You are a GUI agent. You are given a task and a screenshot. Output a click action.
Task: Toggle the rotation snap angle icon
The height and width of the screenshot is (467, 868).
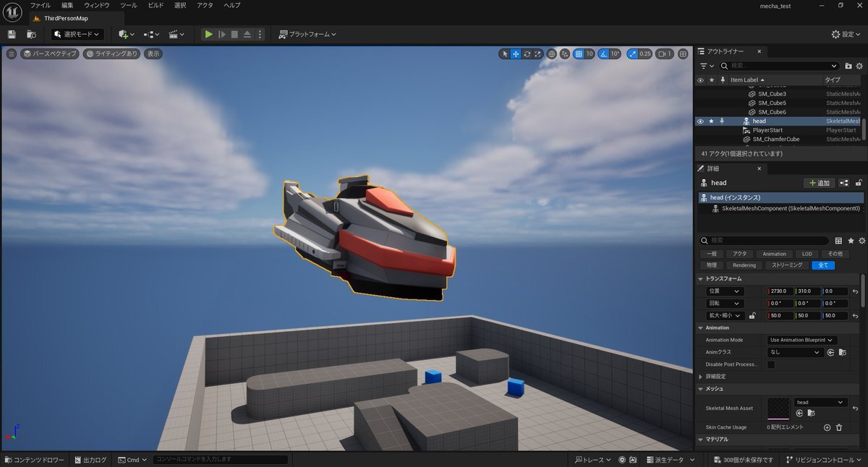click(603, 53)
